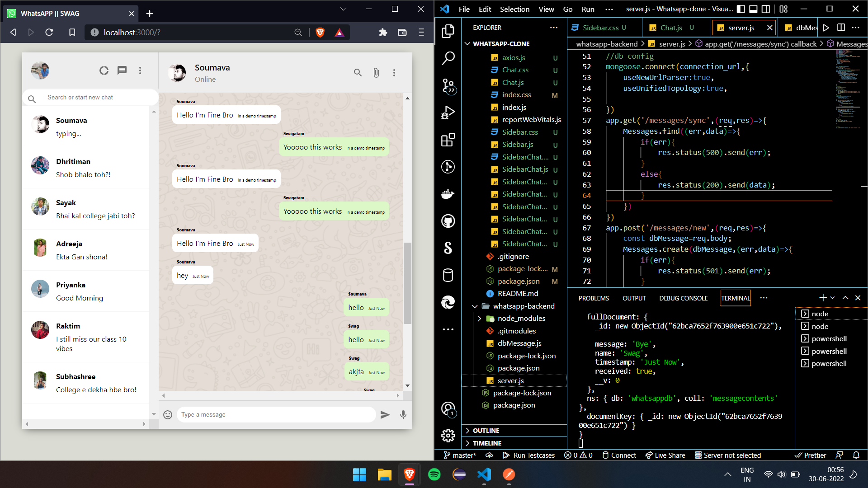Collapse the WHATSAPP-CLONE folder in Explorer
The width and height of the screenshot is (868, 488).
[x=468, y=43]
